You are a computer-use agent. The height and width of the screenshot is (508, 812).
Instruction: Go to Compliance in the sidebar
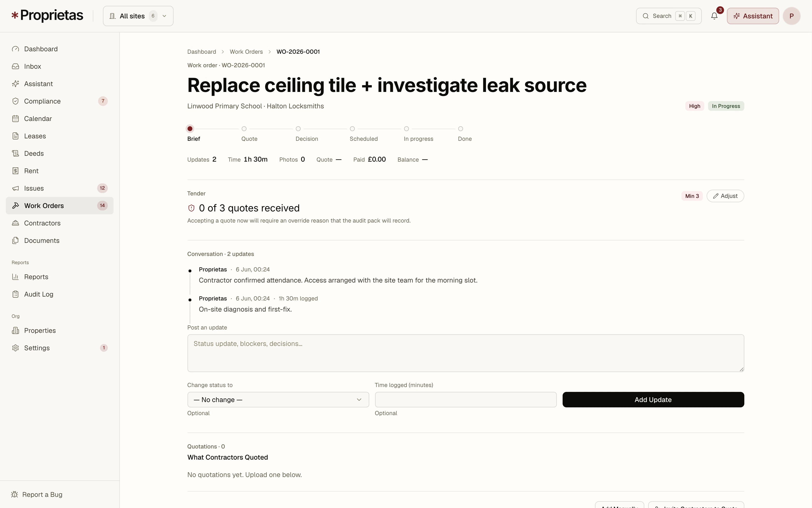tap(60, 101)
